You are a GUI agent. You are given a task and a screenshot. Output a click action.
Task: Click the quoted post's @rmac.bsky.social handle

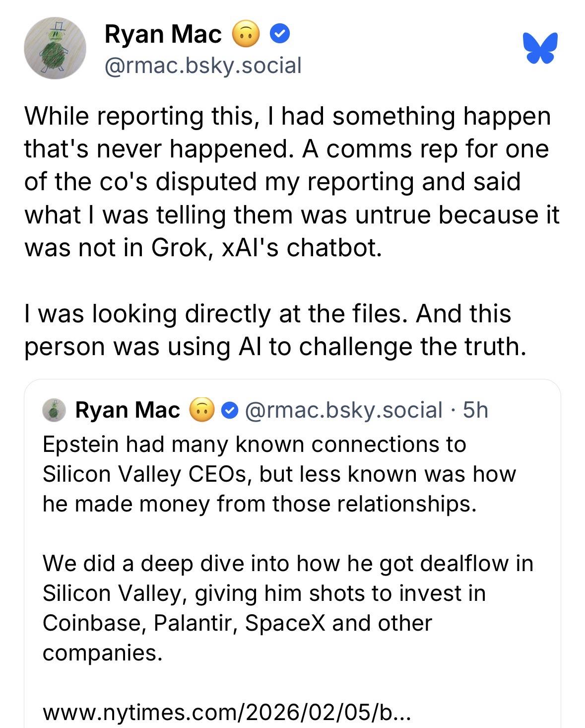coord(343,410)
